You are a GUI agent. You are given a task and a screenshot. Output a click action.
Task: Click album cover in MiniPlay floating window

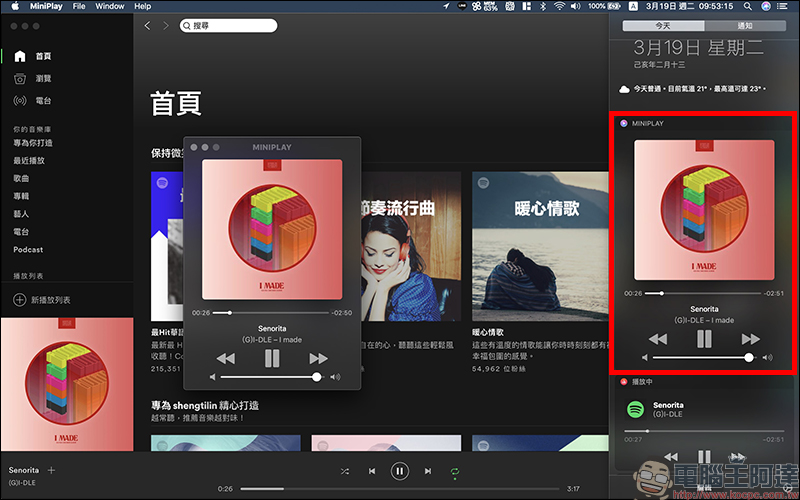(272, 230)
